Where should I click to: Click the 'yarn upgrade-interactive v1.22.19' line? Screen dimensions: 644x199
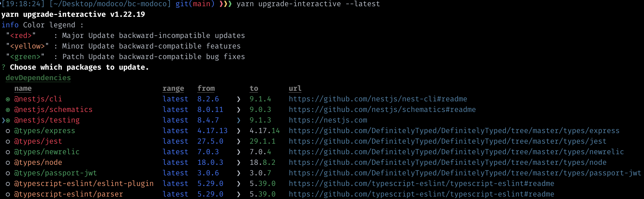pyautogui.click(x=73, y=14)
